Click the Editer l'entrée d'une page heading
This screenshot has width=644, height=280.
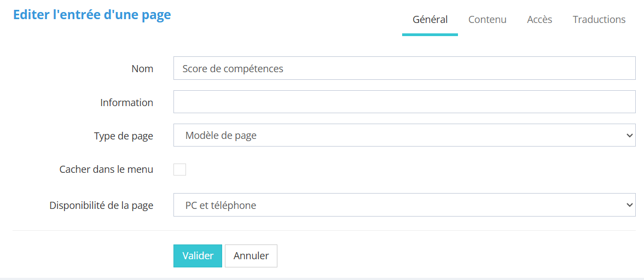click(92, 15)
